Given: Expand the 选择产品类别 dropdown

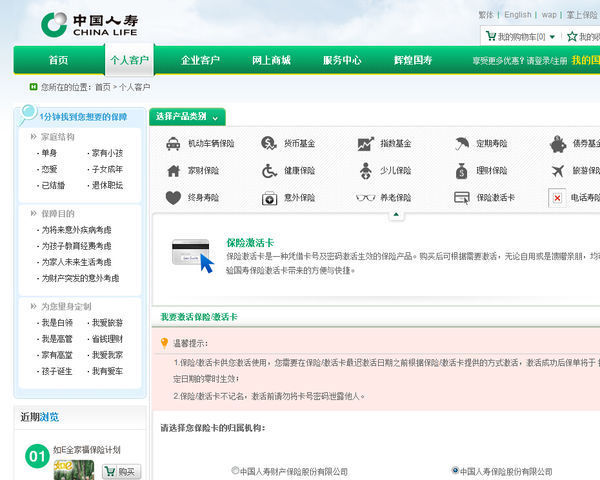Looking at the screenshot, I should click(187, 117).
